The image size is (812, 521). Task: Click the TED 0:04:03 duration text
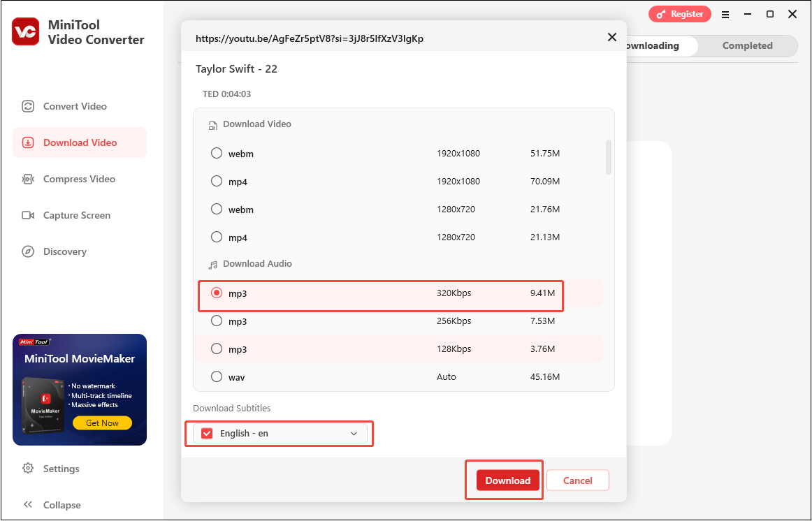point(226,94)
